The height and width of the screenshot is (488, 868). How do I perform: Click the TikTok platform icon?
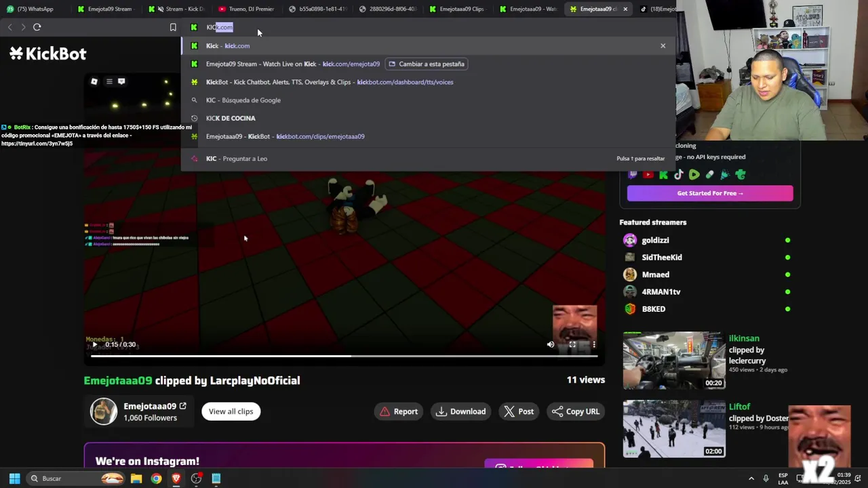coord(679,174)
